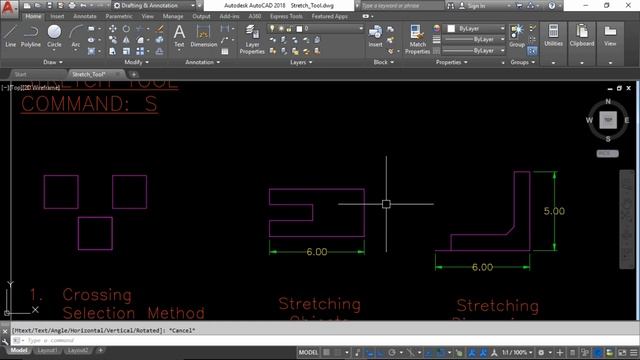Click the Dimension tool icon

click(203, 36)
